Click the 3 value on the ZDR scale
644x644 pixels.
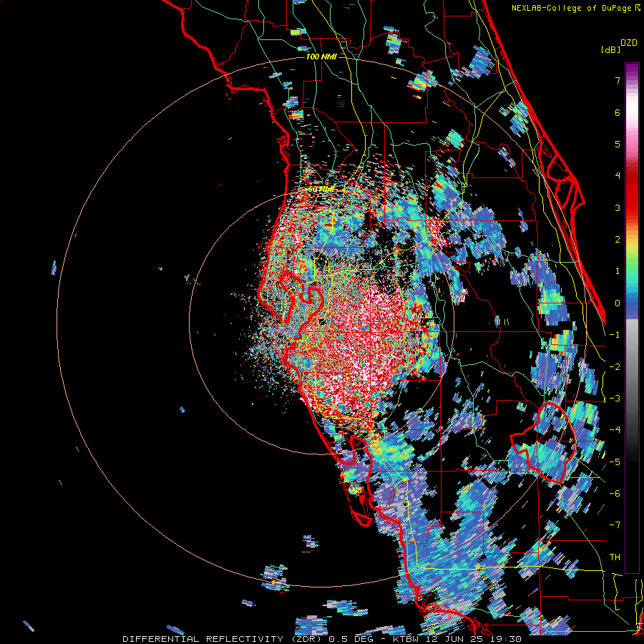pos(618,208)
